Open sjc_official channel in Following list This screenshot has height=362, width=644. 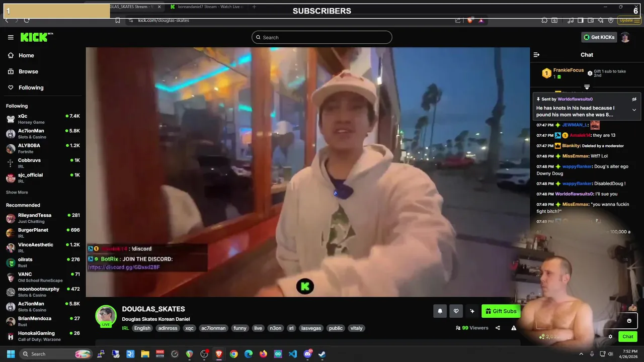pyautogui.click(x=43, y=177)
